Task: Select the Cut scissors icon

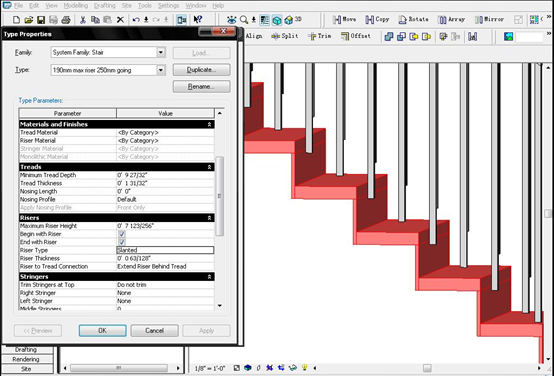Action: pyautogui.click(x=83, y=20)
